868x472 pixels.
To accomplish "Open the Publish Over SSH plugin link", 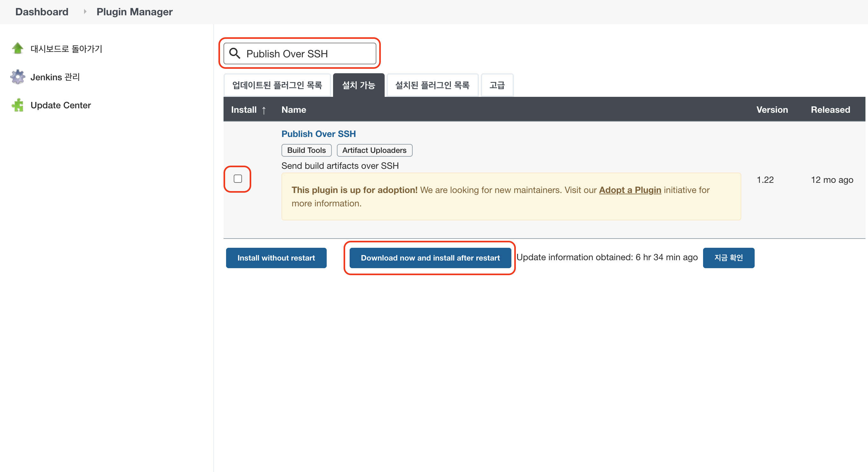I will pos(318,134).
